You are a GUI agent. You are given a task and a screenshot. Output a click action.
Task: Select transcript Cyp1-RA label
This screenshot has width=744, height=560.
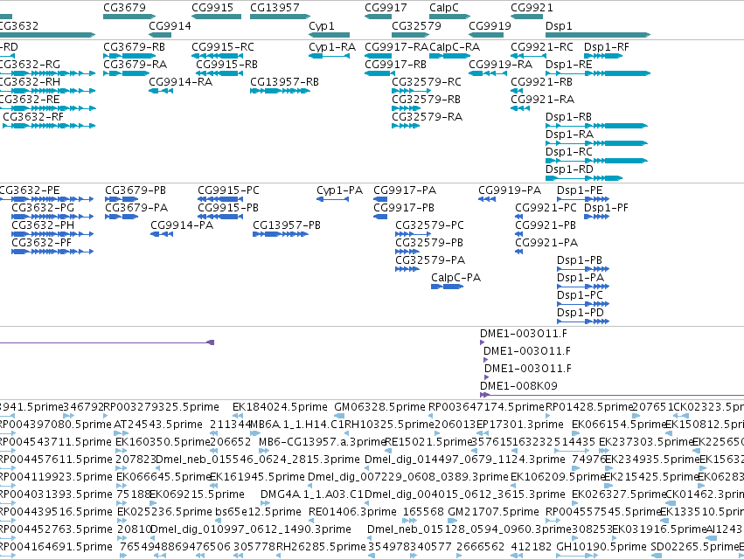(x=332, y=47)
